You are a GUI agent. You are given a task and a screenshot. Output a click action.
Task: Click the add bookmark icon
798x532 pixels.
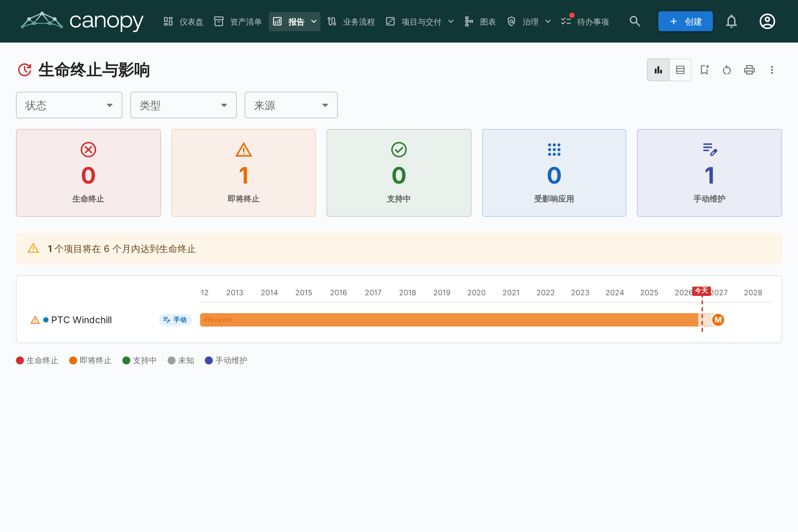coord(705,70)
